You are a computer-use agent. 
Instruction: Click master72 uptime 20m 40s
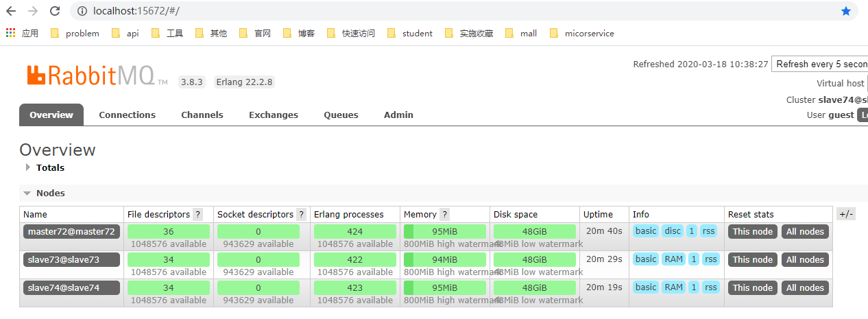click(603, 231)
